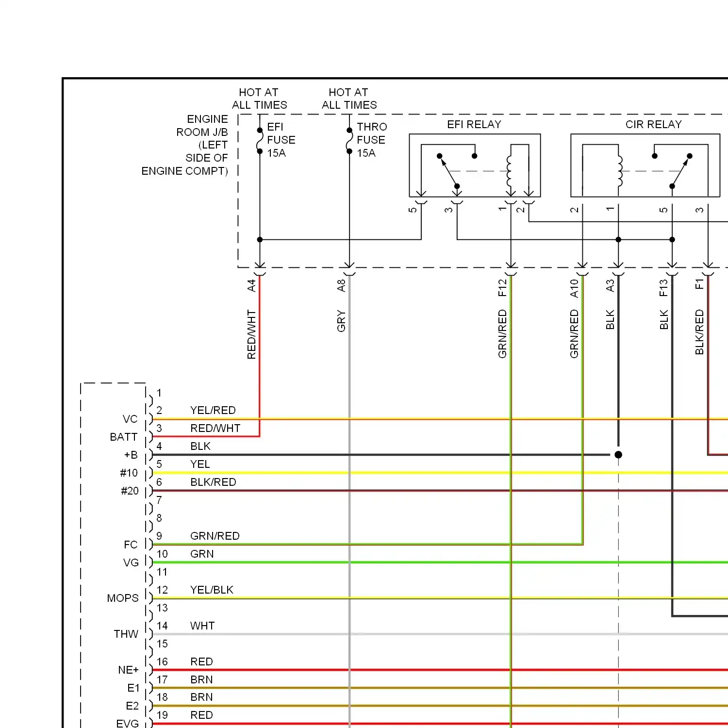Click the VG terminal label

(x=131, y=563)
